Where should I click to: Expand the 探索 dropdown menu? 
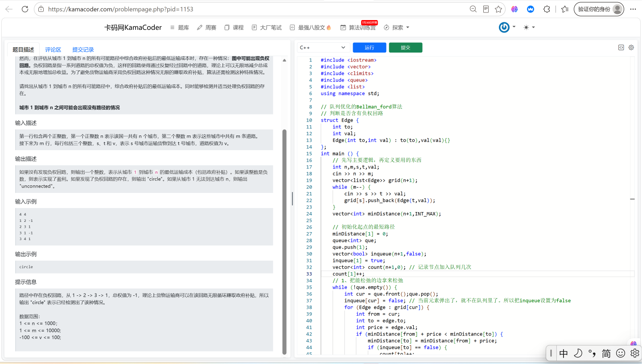pyautogui.click(x=396, y=28)
